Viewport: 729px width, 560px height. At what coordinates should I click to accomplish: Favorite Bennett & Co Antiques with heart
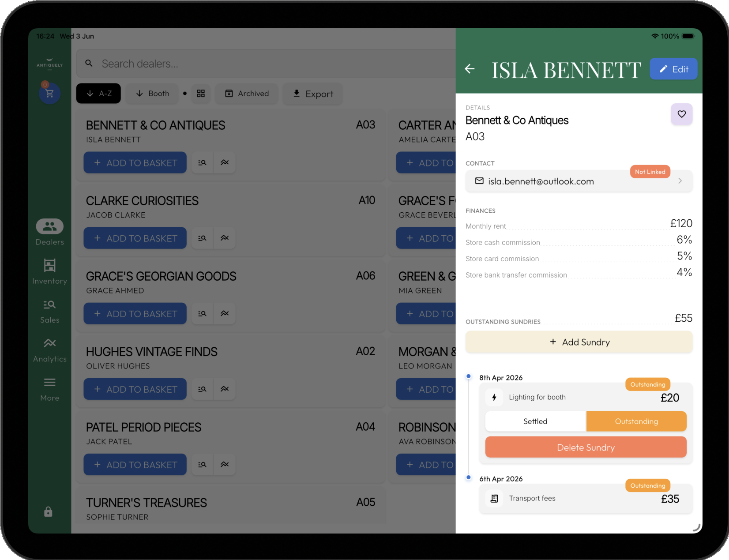682,114
